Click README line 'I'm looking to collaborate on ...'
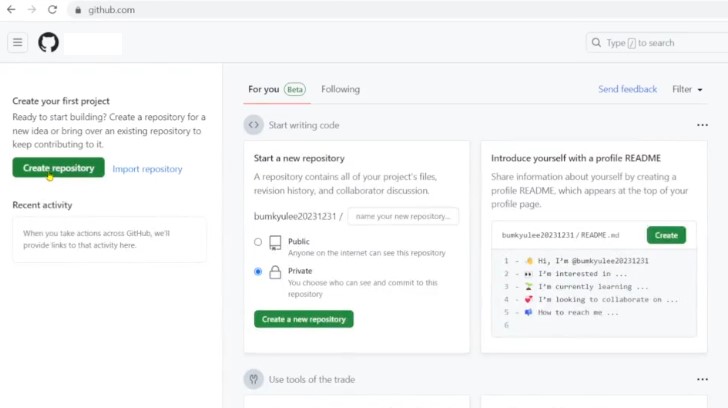 coord(601,299)
